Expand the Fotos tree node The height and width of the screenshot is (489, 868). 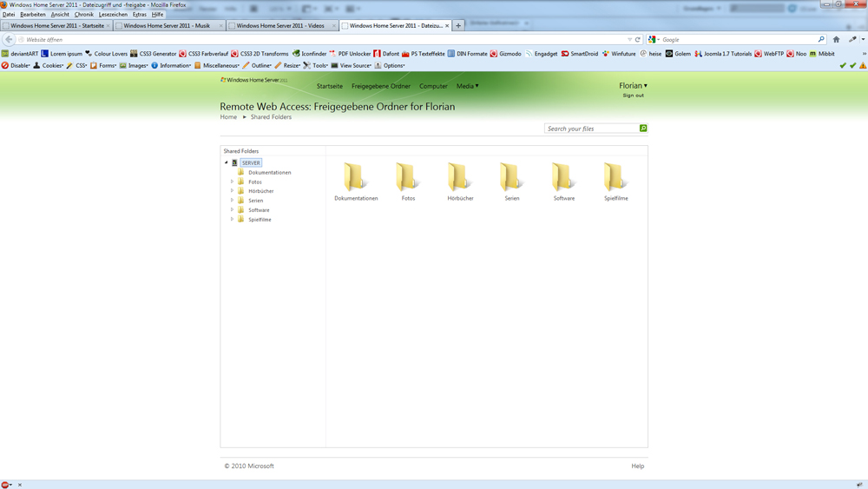(x=232, y=182)
